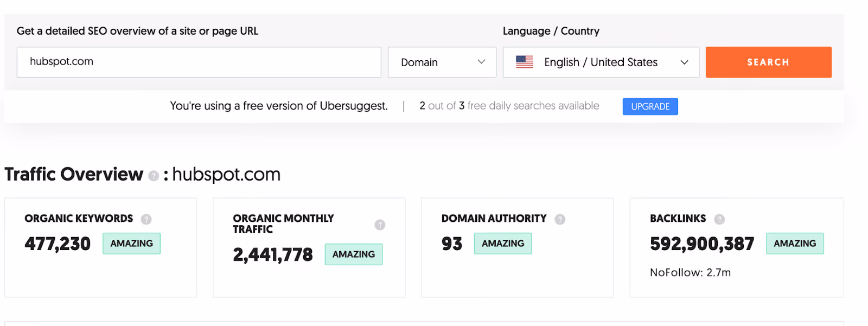Click the NoFollow: 2.7m text
Image resolution: width=868 pixels, height=326 pixels.
(690, 272)
